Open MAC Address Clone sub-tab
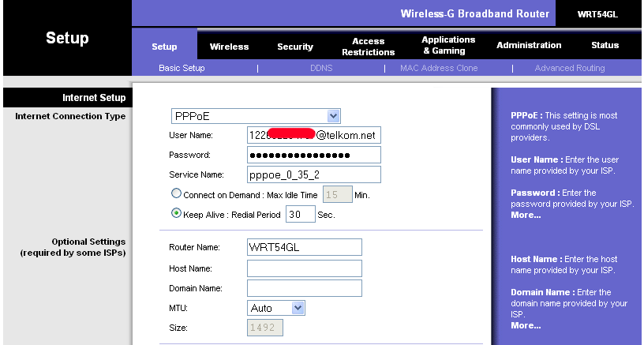644x345 pixels. click(x=439, y=68)
